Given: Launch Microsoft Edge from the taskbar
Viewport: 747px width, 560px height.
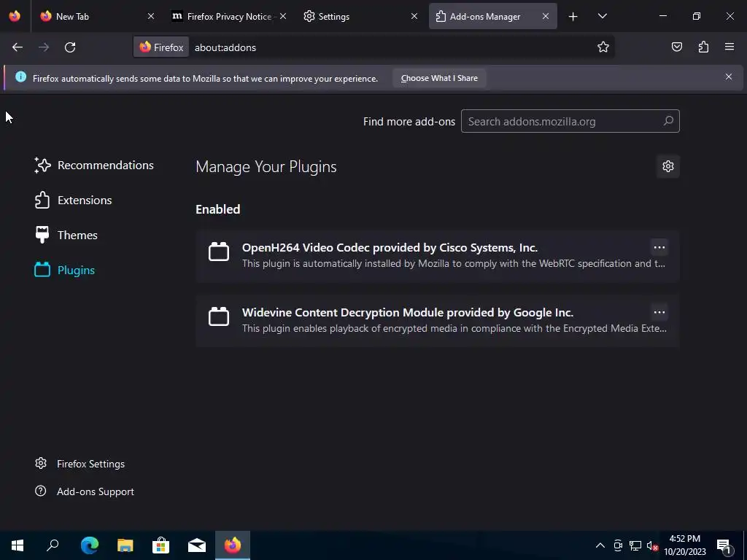Looking at the screenshot, I should coord(89,545).
